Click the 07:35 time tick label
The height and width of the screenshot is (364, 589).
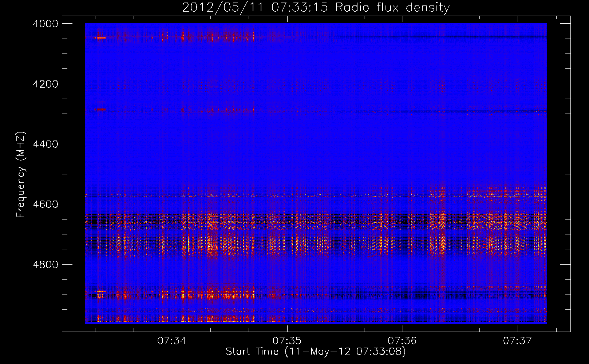[x=287, y=341]
